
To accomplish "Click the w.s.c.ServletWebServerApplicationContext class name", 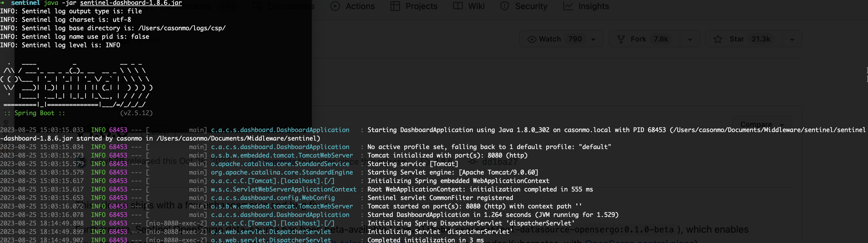I will (x=284, y=189).
